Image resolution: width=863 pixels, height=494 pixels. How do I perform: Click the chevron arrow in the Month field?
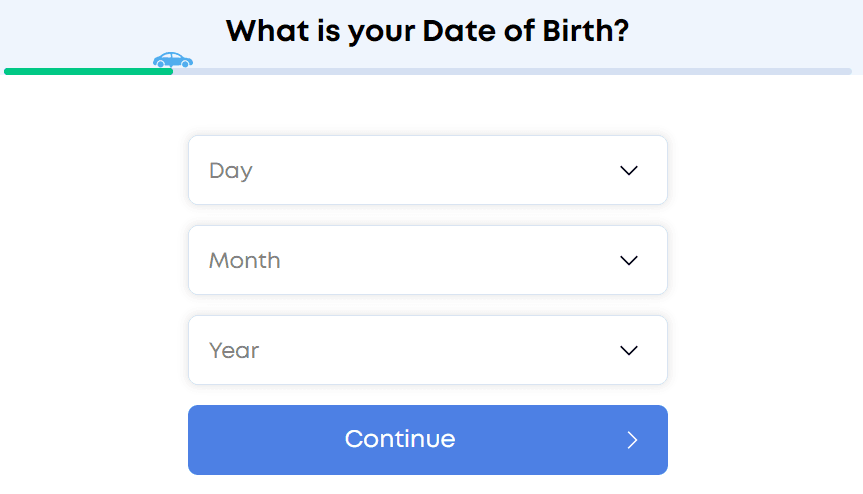tap(628, 261)
